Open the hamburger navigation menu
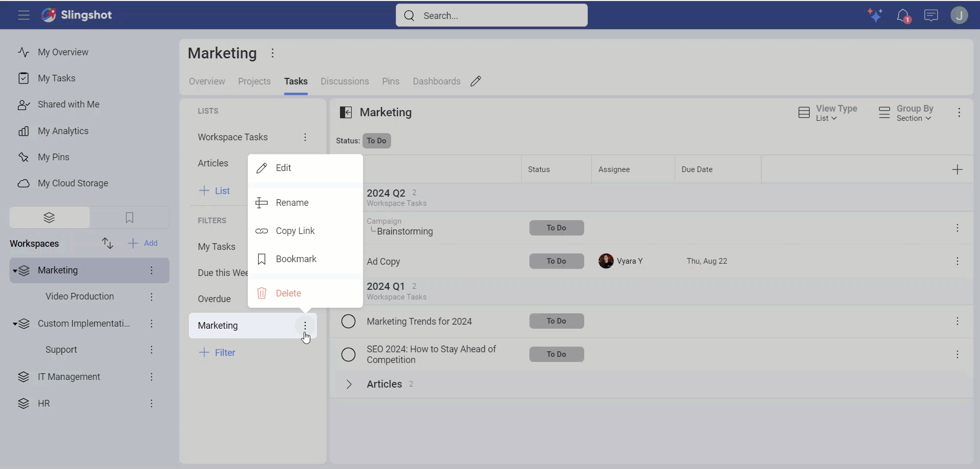980x469 pixels. point(24,15)
